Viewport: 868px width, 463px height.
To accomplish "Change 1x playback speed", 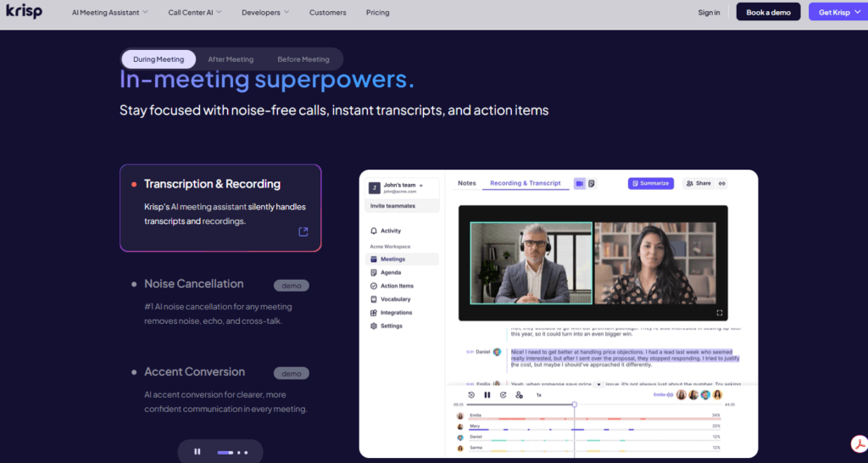I will point(538,395).
